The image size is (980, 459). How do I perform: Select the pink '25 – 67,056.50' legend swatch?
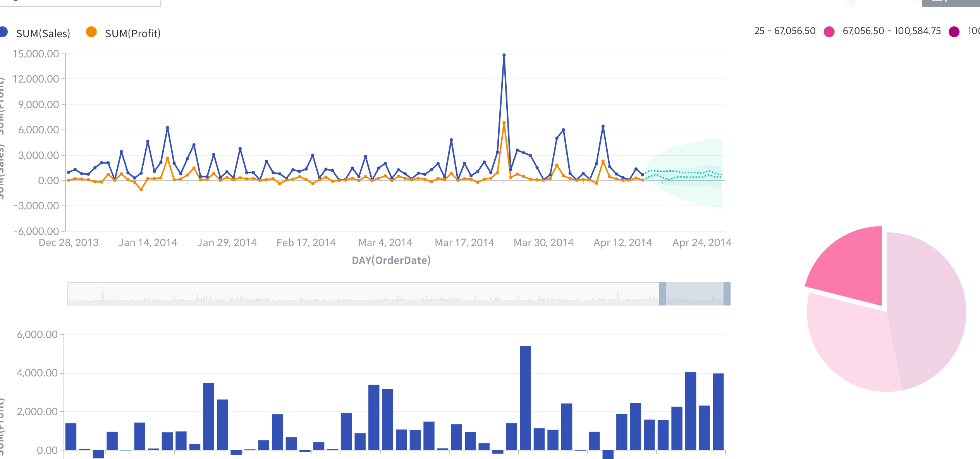click(829, 31)
